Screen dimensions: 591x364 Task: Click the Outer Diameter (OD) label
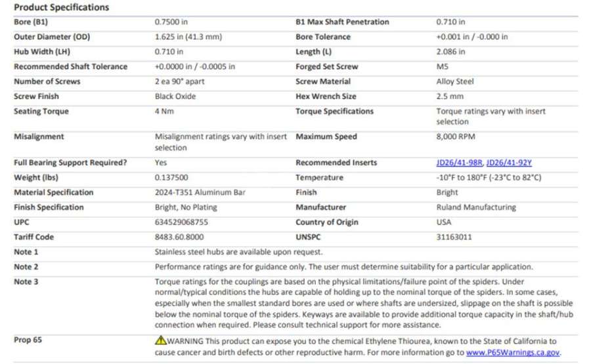click(52, 37)
